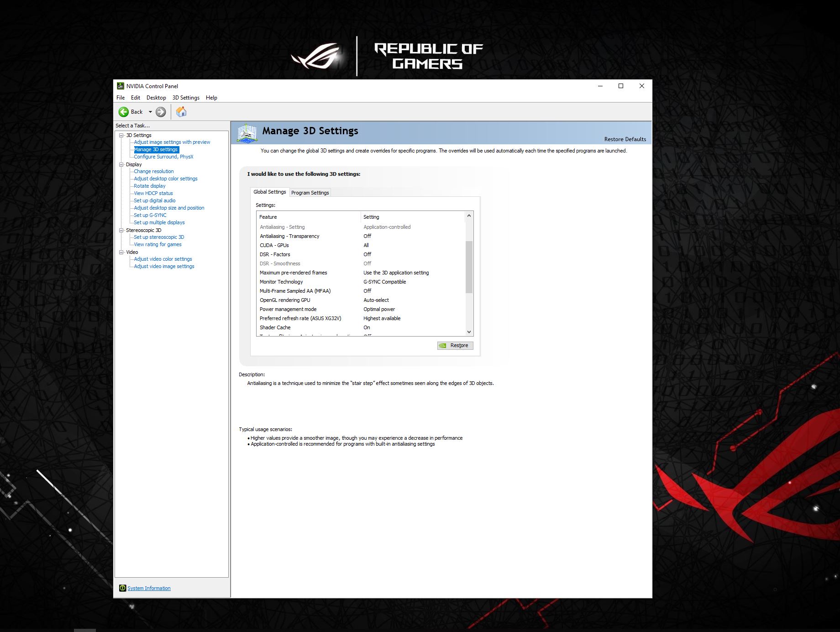Open View rating for games
The height and width of the screenshot is (632, 840).
tap(157, 244)
